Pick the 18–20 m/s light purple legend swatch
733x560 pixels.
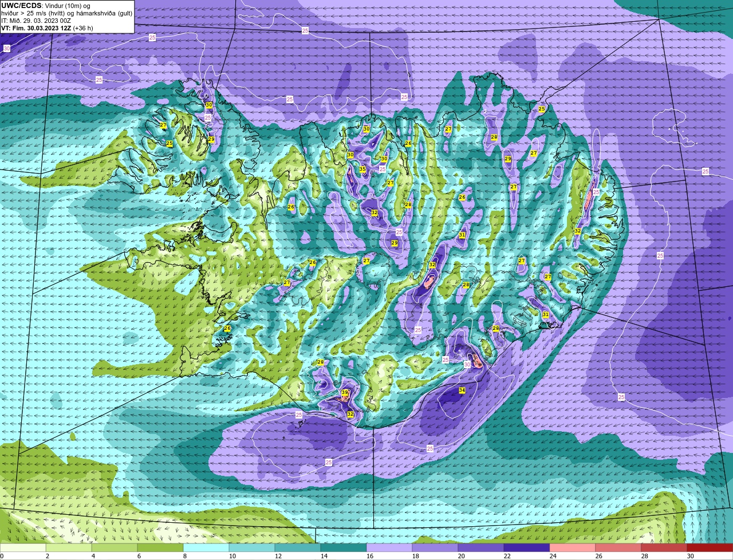pos(435,547)
